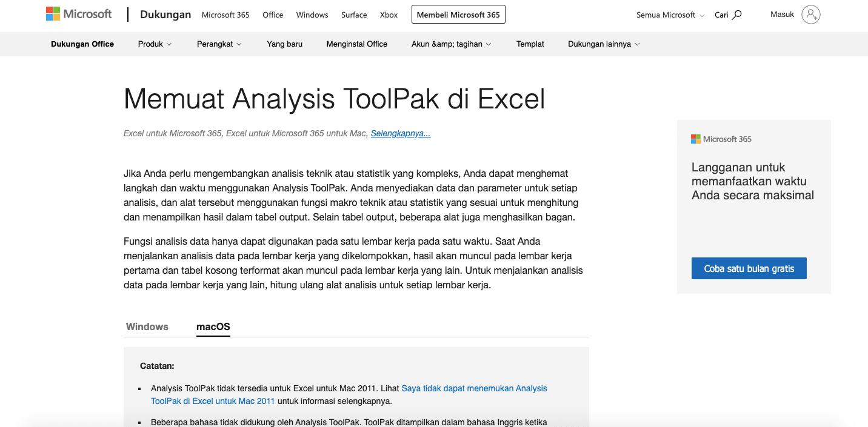The height and width of the screenshot is (427, 868).
Task: Open the Menginstal Office menu item
Action: coord(357,44)
